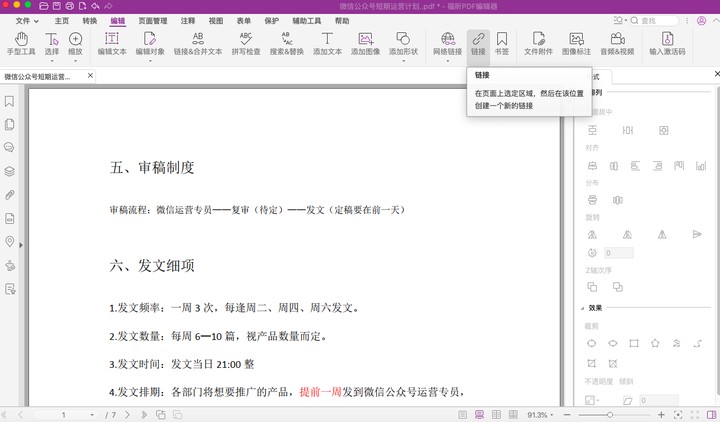Switch to the Page Management (页面管理) tab
The height and width of the screenshot is (422, 720).
(153, 20)
